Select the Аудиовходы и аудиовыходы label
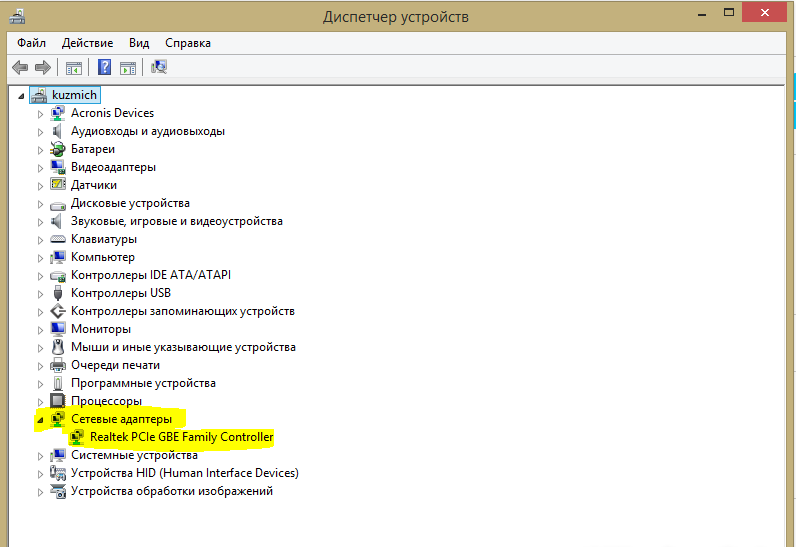 click(148, 131)
